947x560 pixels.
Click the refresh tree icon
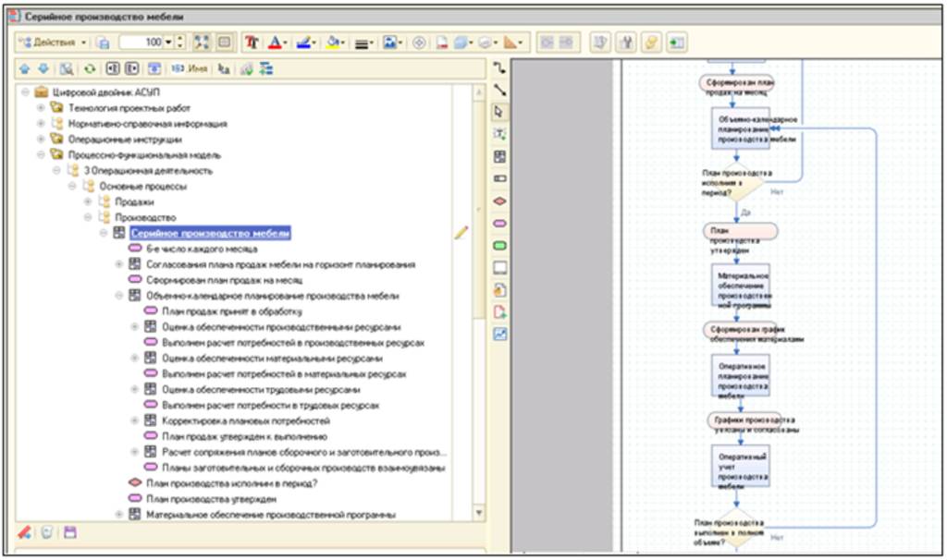90,68
